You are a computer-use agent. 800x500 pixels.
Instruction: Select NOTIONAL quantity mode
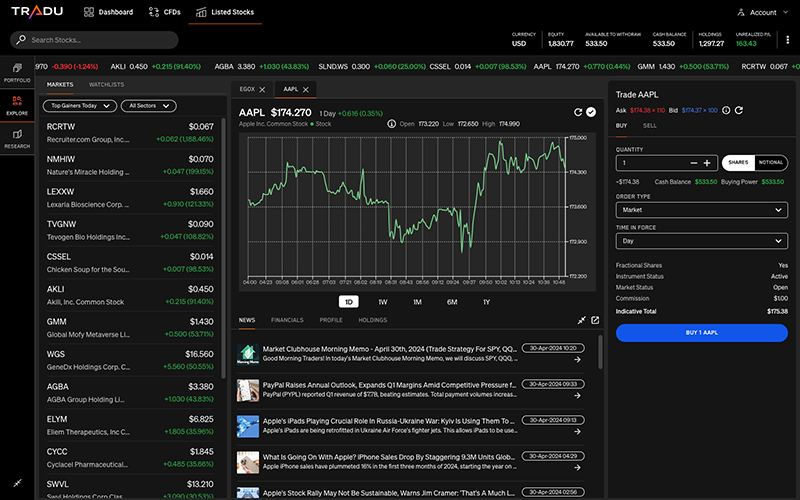(770, 163)
